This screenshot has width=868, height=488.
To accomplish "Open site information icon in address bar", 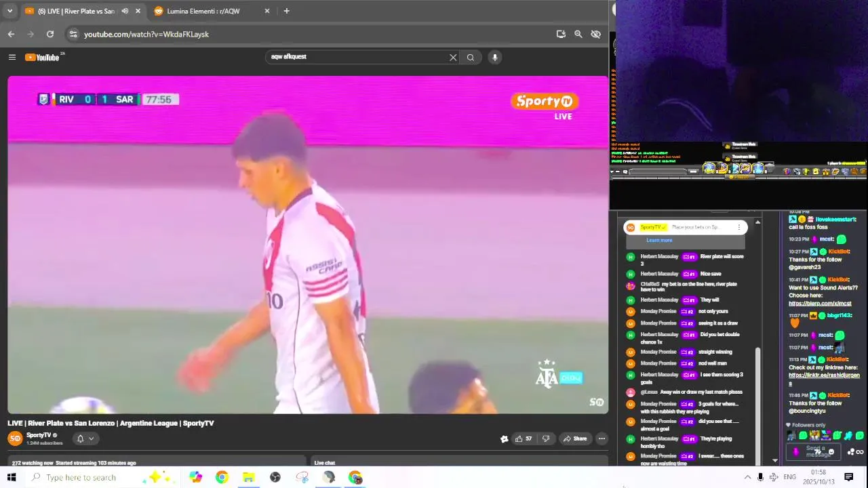I will (73, 34).
